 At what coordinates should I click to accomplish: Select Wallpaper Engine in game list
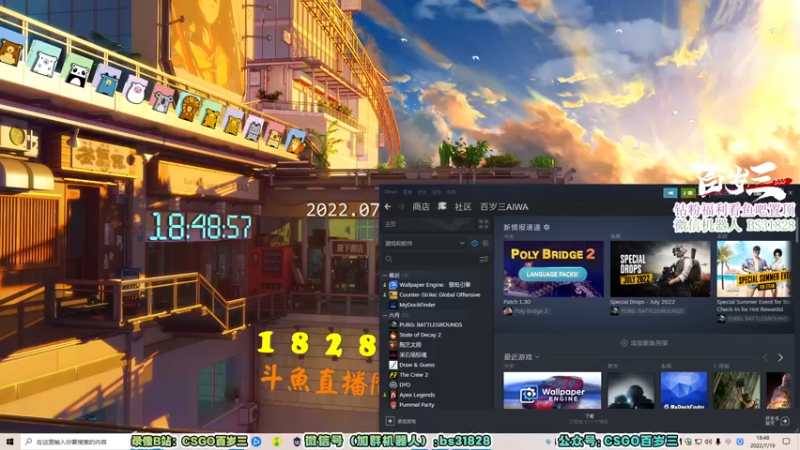coord(437,285)
